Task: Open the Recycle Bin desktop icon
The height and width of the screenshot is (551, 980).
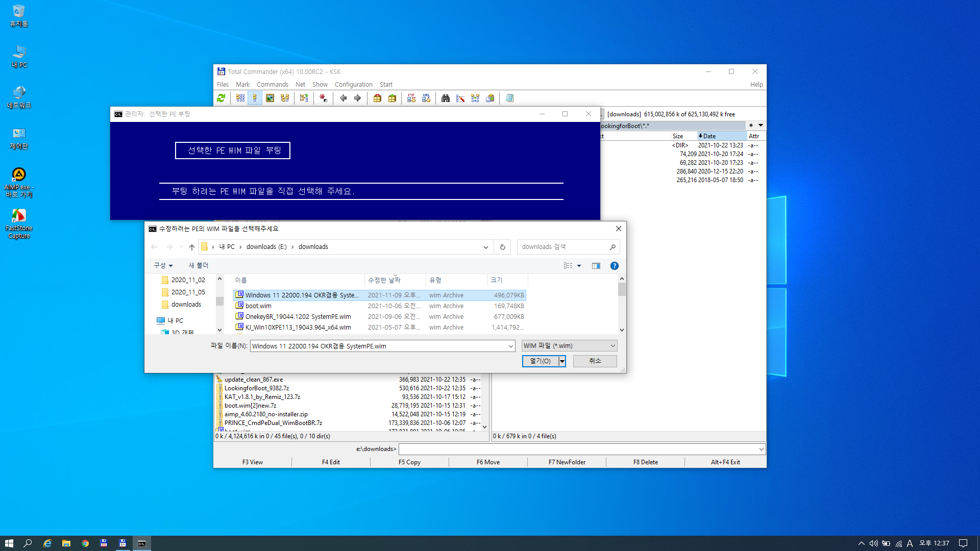Action: [19, 15]
